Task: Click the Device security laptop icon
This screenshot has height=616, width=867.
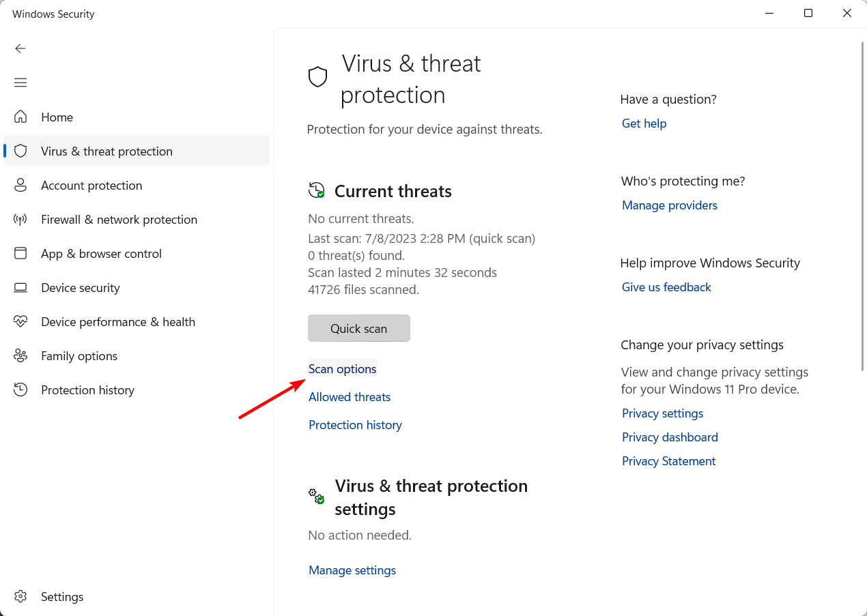Action: tap(20, 287)
